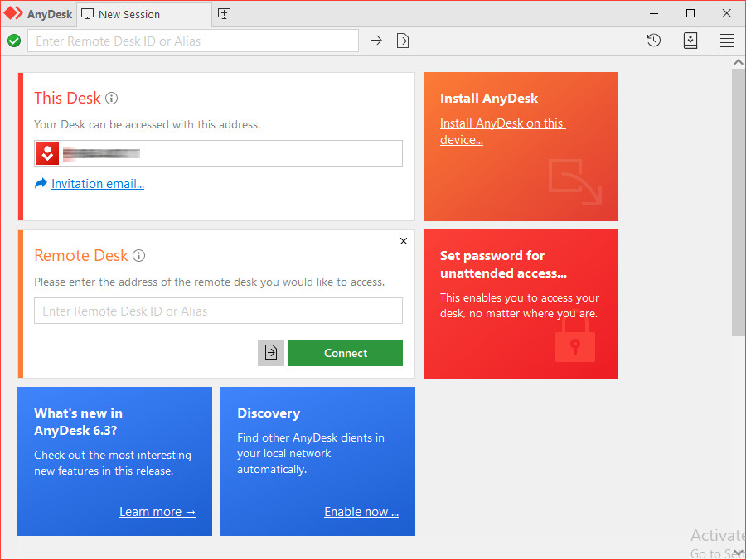
Task: Click Learn more link in What's new tile
Action: (x=157, y=512)
